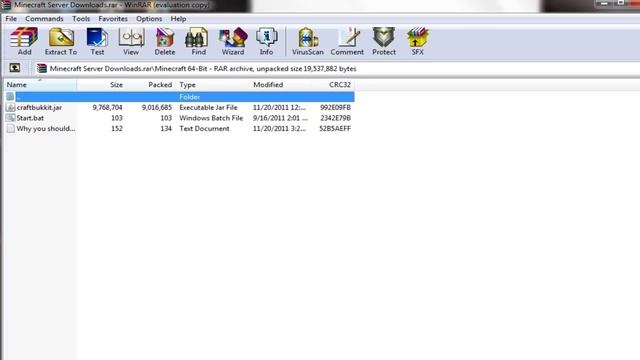Launch the Wizard tool
Screen dimensions: 640x360
pos(233,41)
